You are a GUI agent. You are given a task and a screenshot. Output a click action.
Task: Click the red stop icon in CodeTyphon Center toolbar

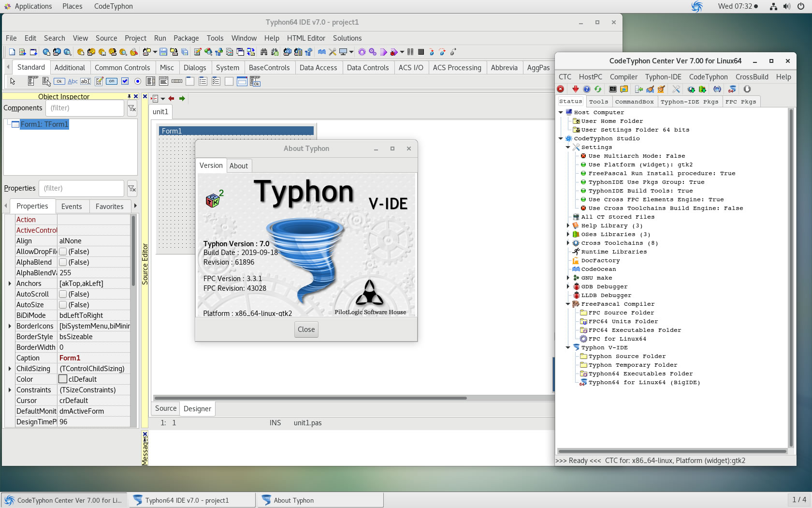coord(561,89)
